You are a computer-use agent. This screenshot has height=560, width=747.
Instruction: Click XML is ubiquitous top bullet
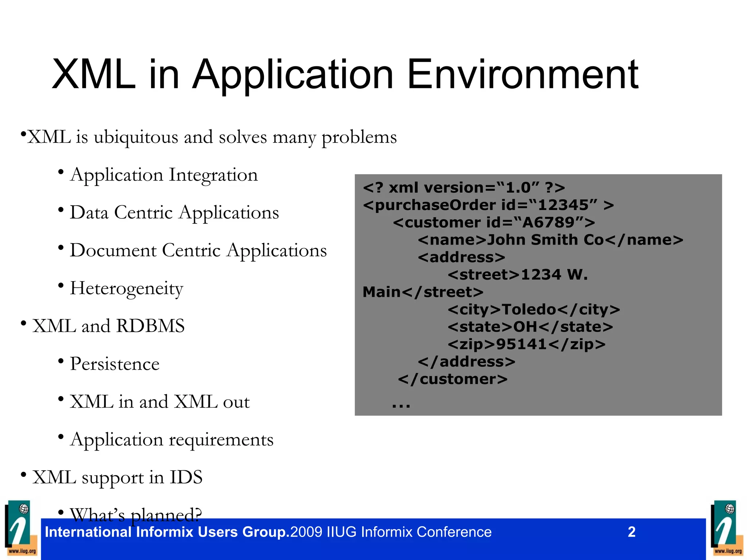click(x=212, y=137)
